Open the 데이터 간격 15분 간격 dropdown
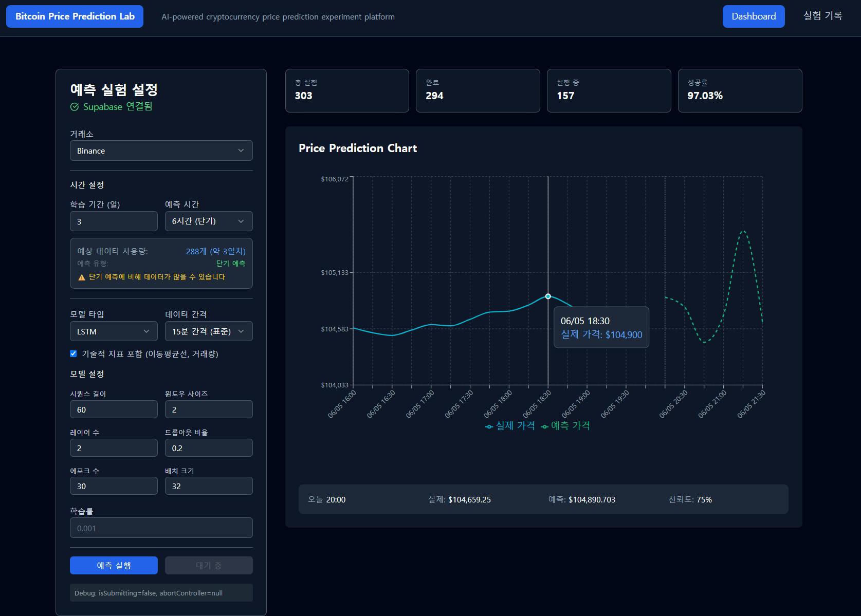Screen dimensions: 861x616 (x=209, y=331)
